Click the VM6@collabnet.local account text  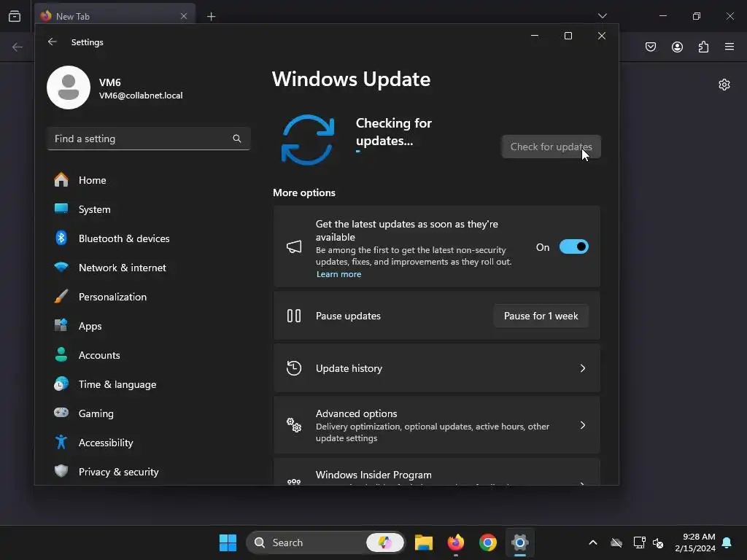[x=141, y=96]
